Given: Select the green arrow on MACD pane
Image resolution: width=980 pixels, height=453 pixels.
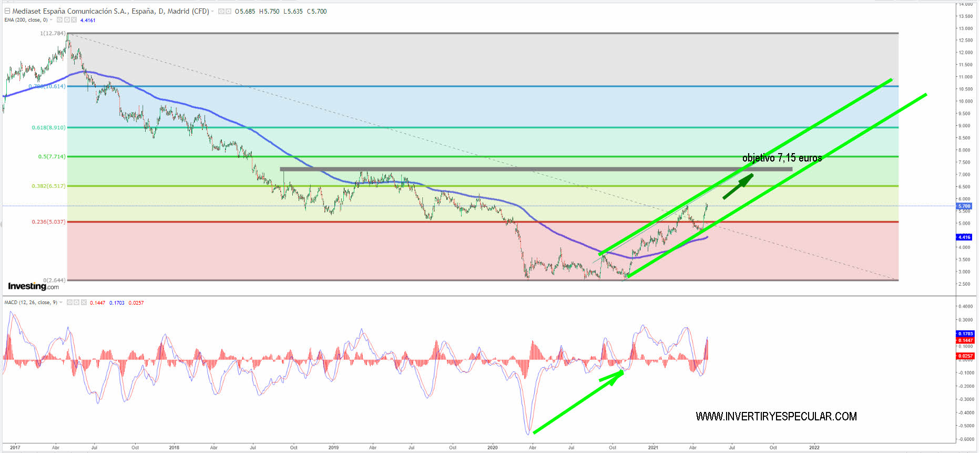Looking at the screenshot, I should point(578,402).
